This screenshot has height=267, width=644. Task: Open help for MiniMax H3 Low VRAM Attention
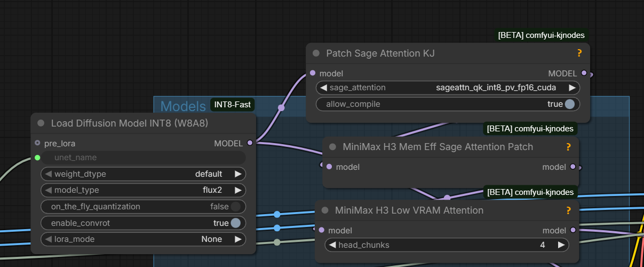568,210
